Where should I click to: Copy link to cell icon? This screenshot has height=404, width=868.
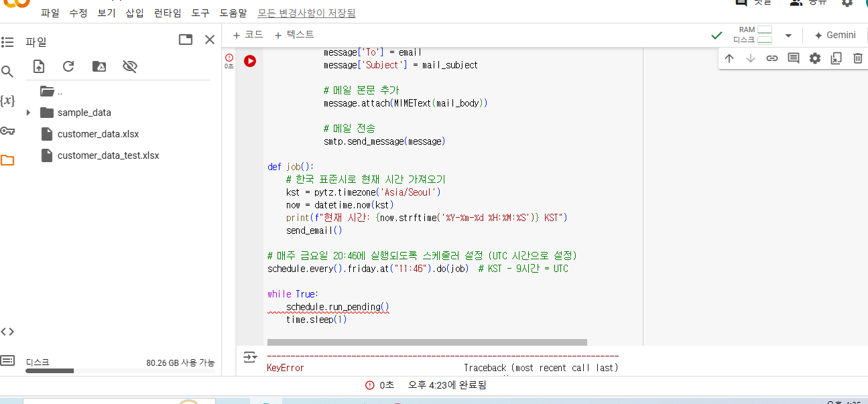point(772,58)
